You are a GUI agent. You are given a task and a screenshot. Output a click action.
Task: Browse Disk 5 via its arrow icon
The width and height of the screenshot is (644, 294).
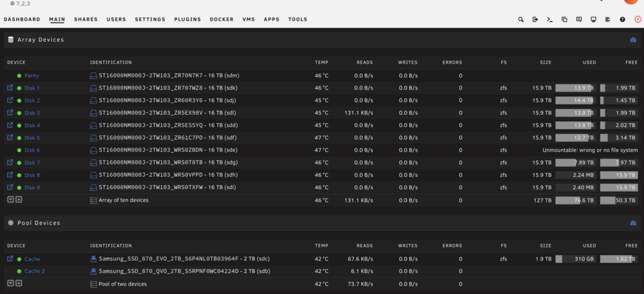(x=10, y=137)
